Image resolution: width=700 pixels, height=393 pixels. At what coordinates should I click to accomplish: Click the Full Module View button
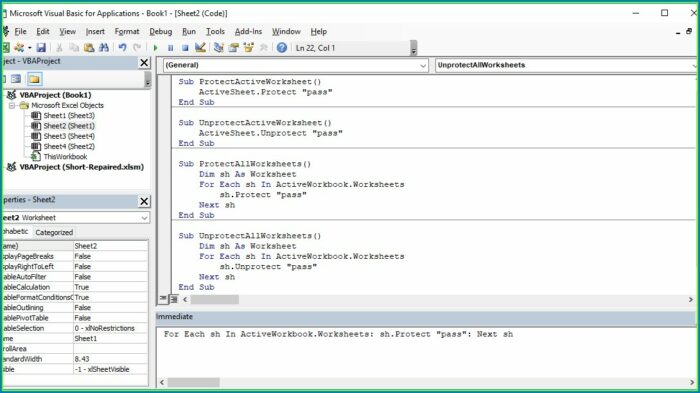pyautogui.click(x=173, y=299)
